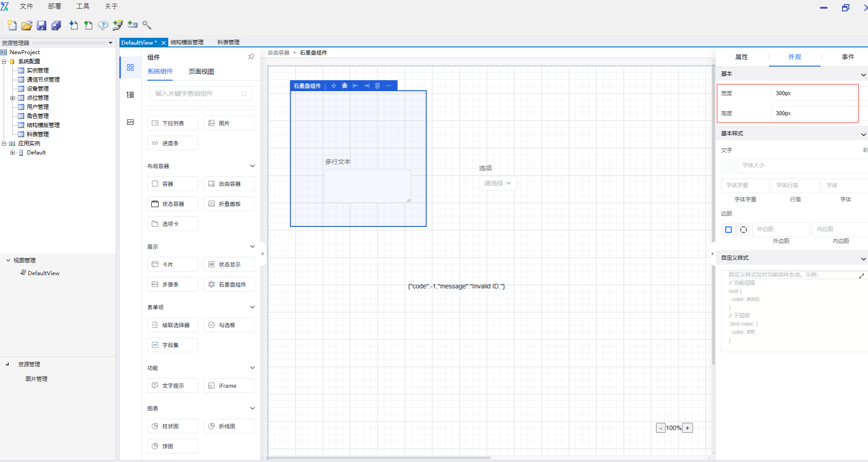This screenshot has height=462, width=868.
Task: Select the uniform margin mode square toggle
Action: pyautogui.click(x=729, y=230)
